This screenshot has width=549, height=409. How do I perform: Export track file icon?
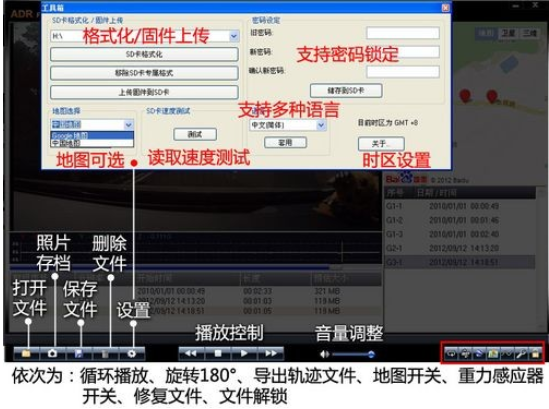tap(479, 354)
